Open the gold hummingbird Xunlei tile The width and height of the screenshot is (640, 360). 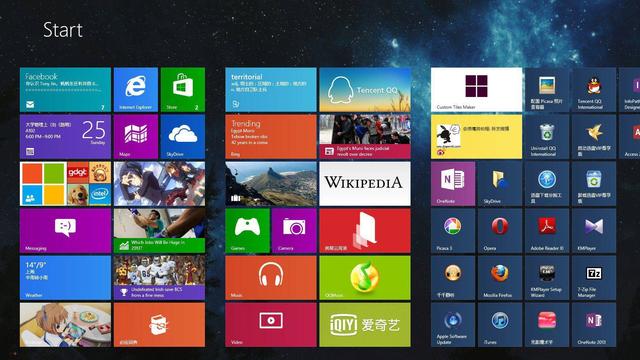[594, 137]
